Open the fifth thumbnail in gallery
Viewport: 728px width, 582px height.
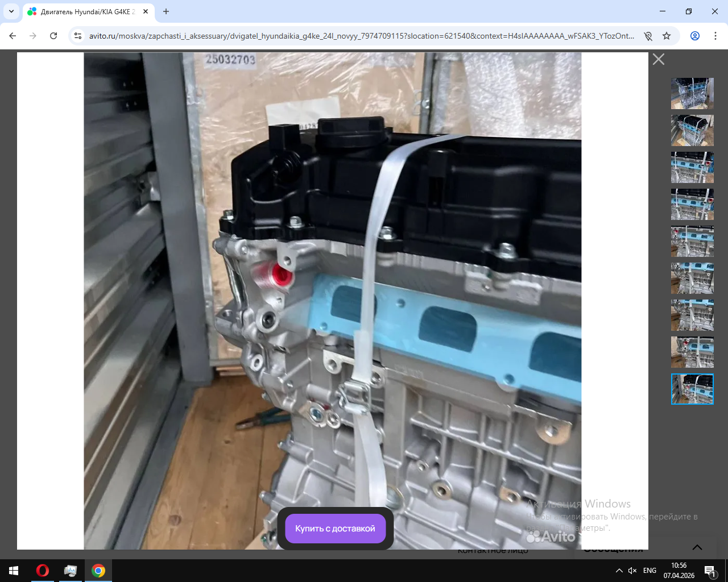692,241
